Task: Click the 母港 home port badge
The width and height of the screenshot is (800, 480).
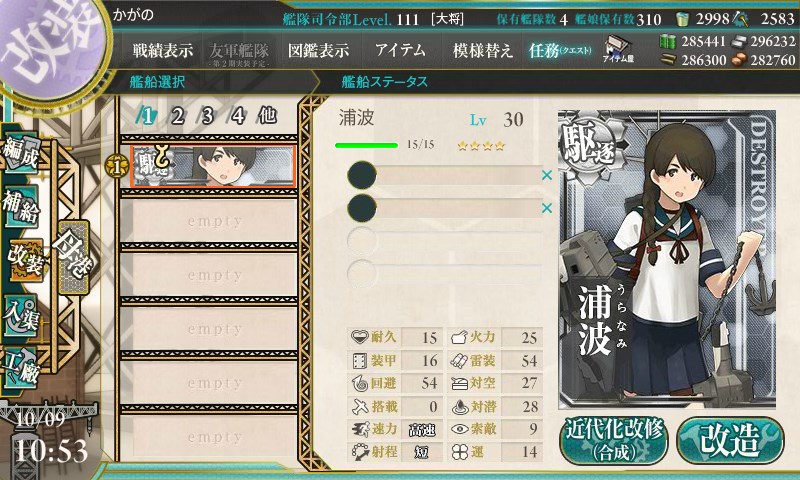Action: pyautogui.click(x=74, y=257)
